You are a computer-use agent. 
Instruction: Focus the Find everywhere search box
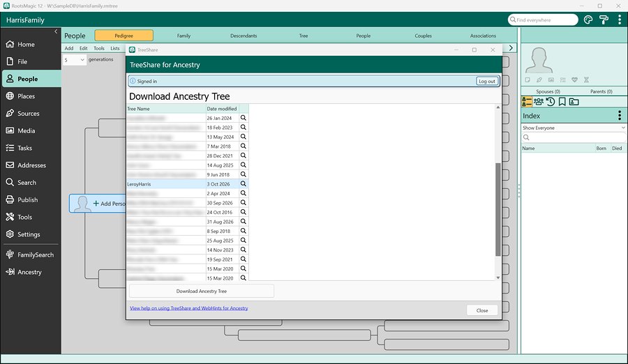(x=543, y=20)
